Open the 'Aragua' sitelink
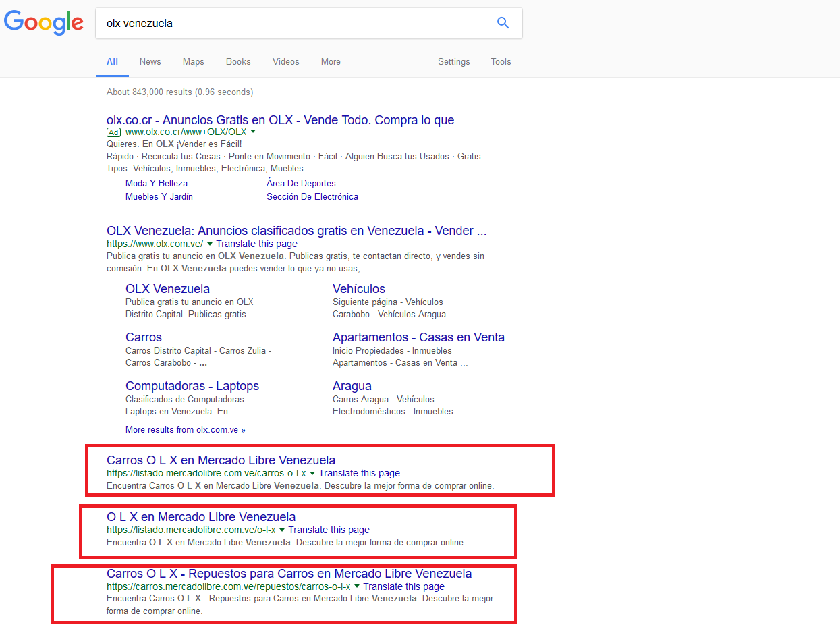This screenshot has height=629, width=840. click(x=352, y=386)
